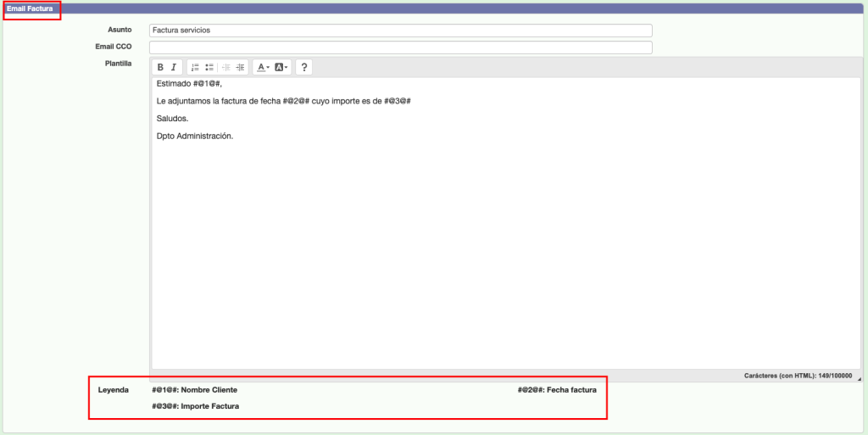Open the background color dropdown

tap(281, 67)
